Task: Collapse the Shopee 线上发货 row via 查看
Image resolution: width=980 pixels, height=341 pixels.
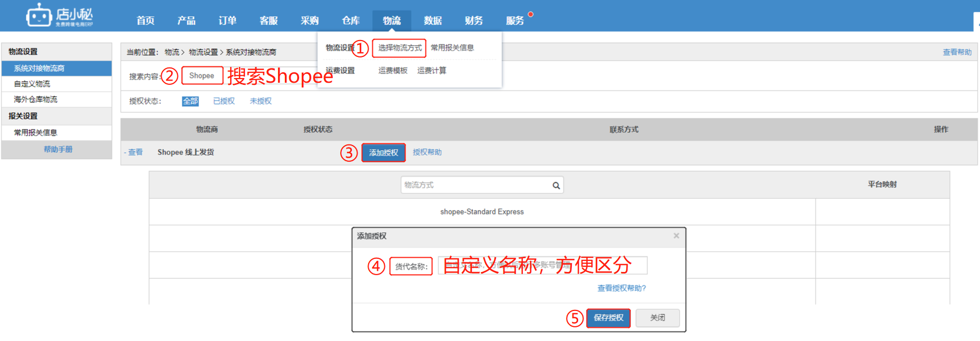Action: click(x=134, y=152)
